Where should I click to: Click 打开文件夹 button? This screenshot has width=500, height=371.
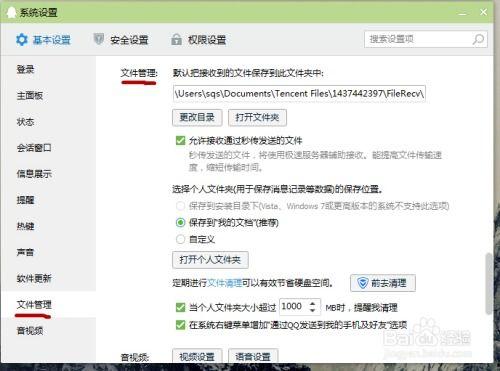coord(257,117)
